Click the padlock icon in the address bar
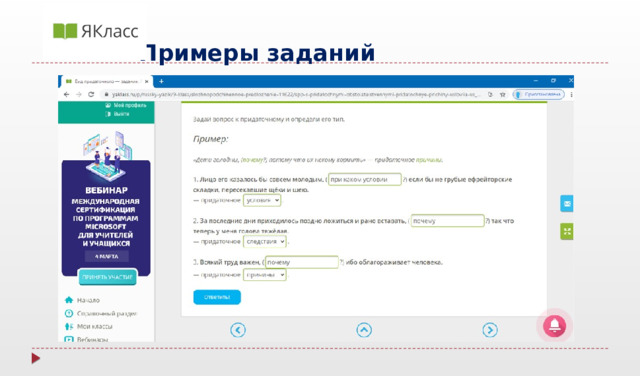The image size is (640, 376). pyautogui.click(x=107, y=94)
